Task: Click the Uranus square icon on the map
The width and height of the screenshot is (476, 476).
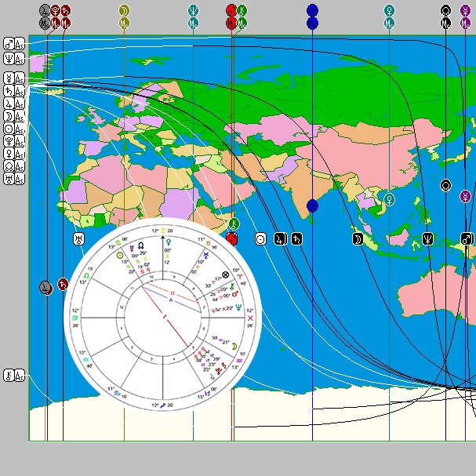Action: click(79, 238)
